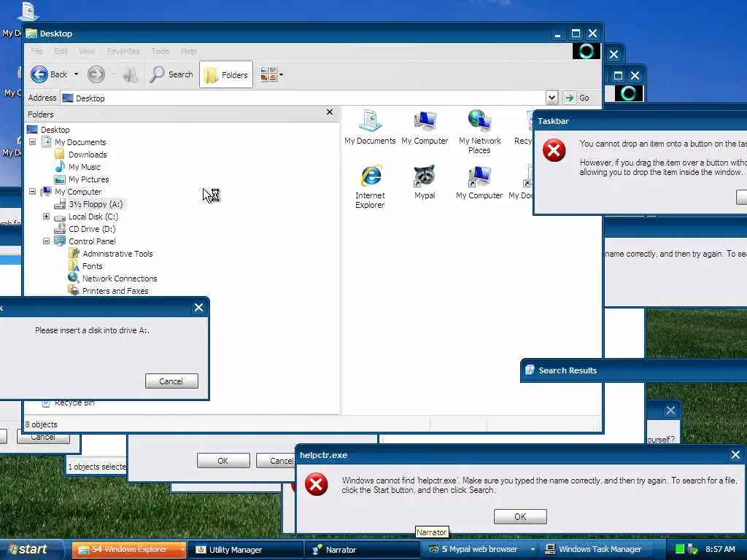Screen dimensions: 747x560
Task: Collapse the Control Panel tree node
Action: [x=46, y=241]
